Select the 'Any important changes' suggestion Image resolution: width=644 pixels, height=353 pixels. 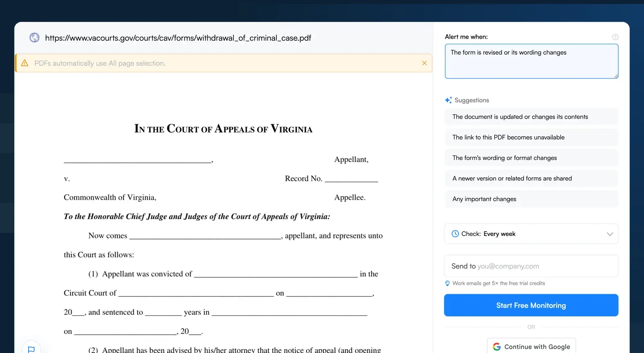coord(531,199)
